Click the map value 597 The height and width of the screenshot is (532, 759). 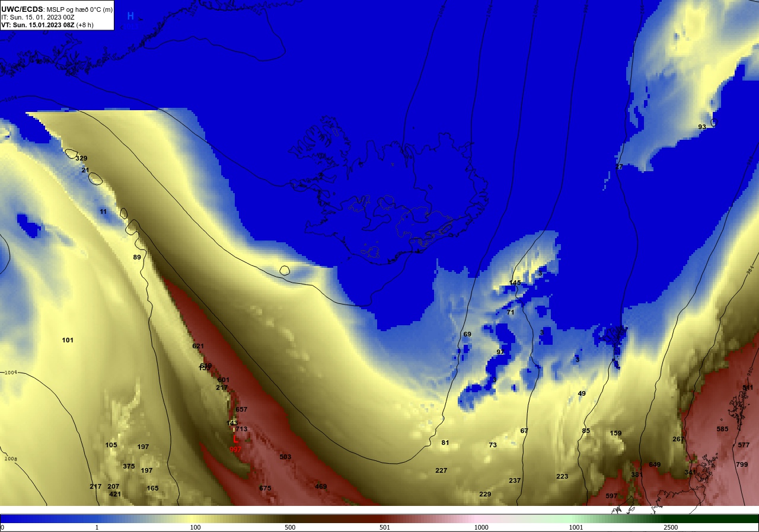pyautogui.click(x=611, y=496)
